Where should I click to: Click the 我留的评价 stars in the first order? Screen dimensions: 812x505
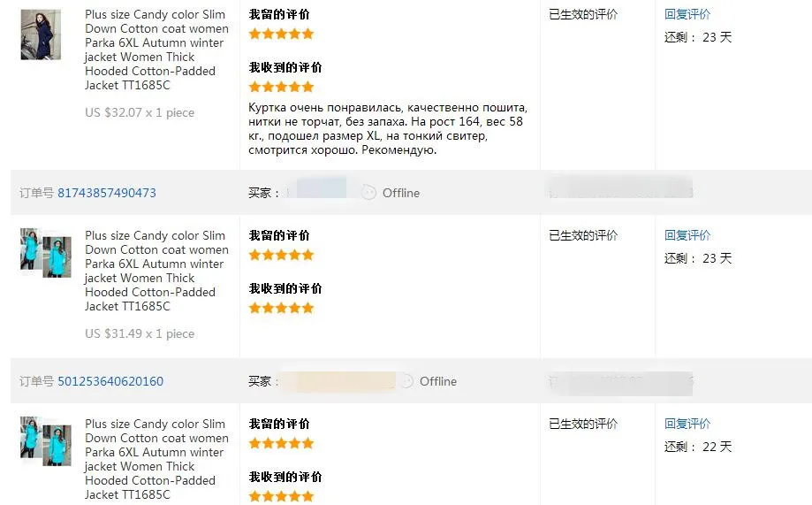281,34
